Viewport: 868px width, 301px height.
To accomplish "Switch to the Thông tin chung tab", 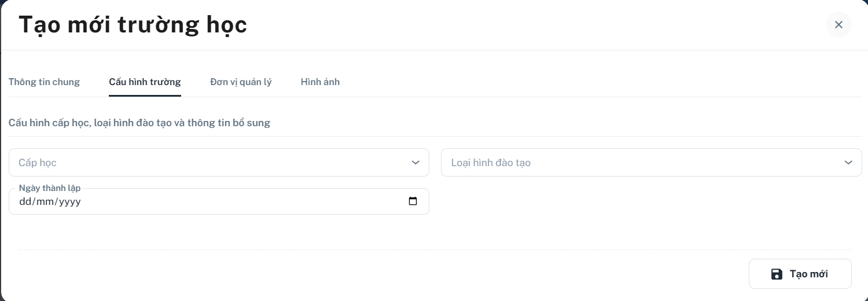I will click(44, 82).
